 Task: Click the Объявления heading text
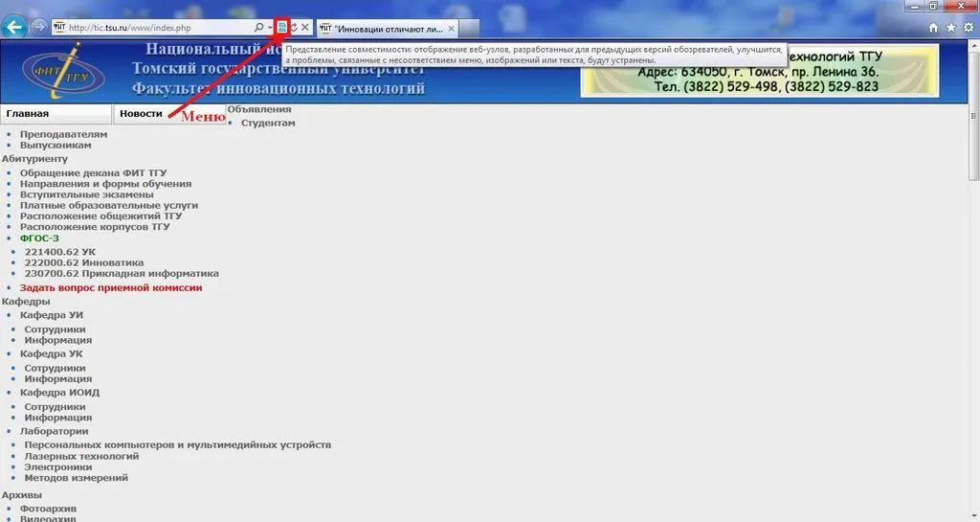259,109
